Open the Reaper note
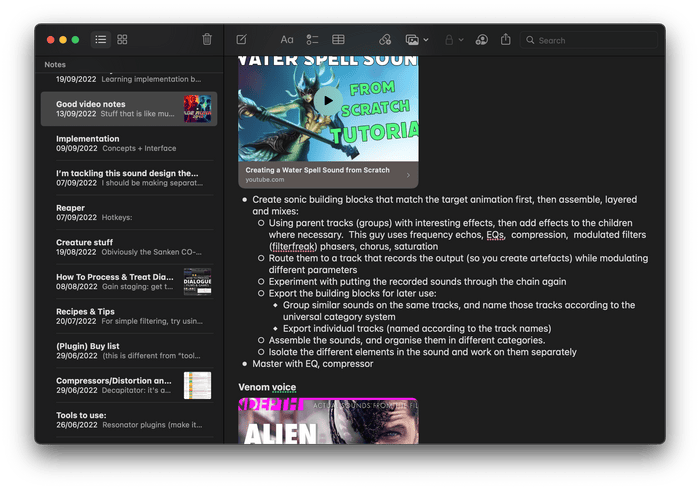 point(129,212)
